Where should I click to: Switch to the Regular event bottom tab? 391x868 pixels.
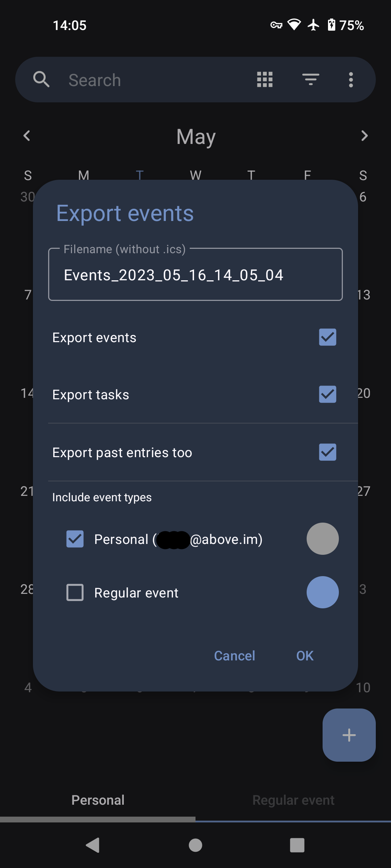(293, 800)
